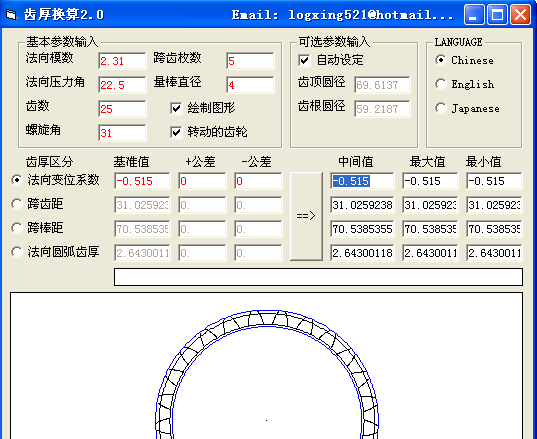
Task: Click the 齿数 field with 25
Action: pyautogui.click(x=122, y=109)
